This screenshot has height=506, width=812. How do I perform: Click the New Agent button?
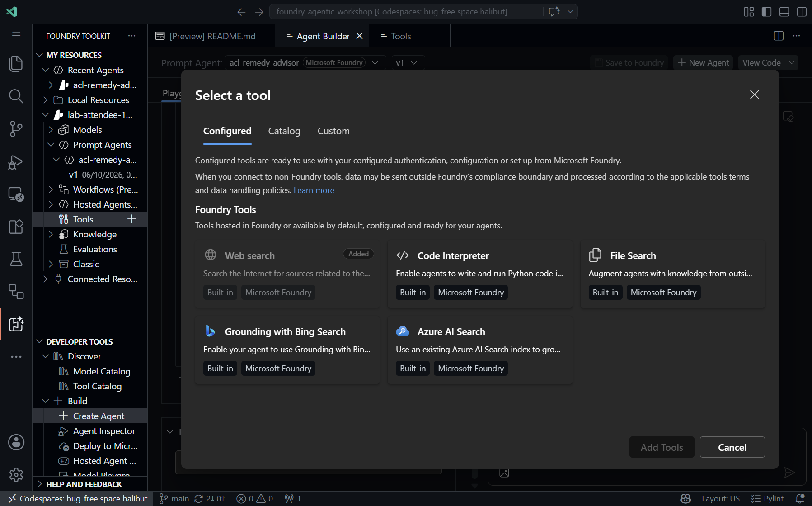coord(704,63)
